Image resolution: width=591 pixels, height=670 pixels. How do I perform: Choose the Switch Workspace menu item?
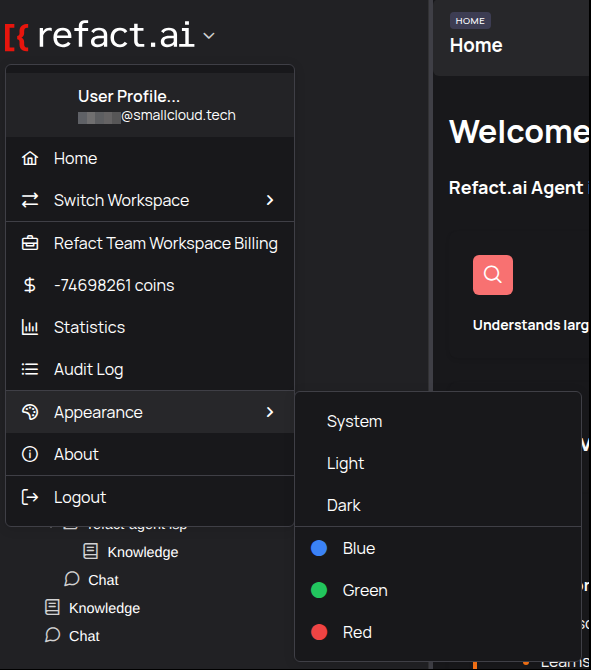click(150, 200)
